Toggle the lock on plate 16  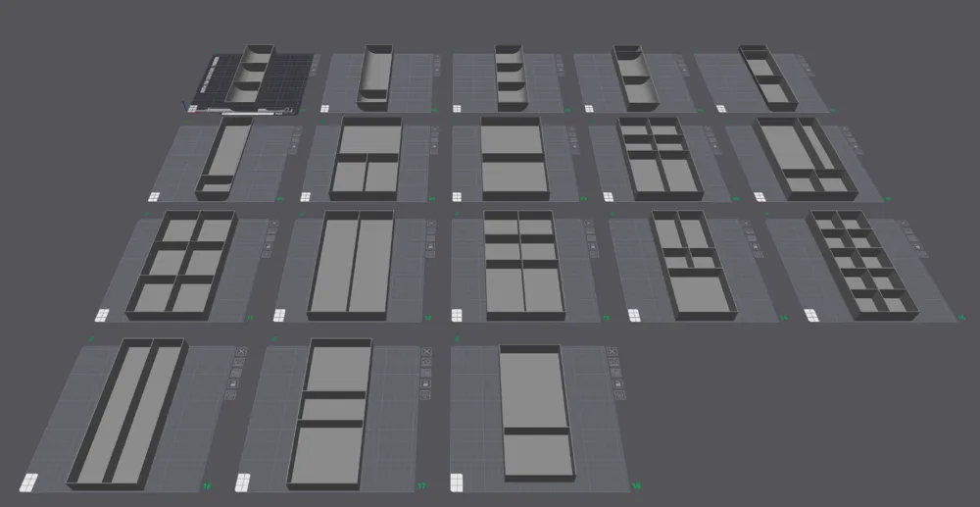point(231,384)
